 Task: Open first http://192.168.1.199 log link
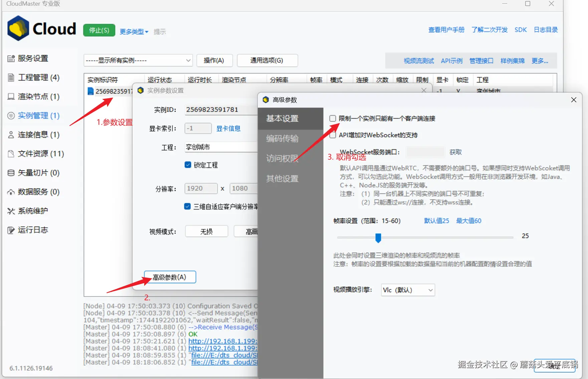coord(223,341)
